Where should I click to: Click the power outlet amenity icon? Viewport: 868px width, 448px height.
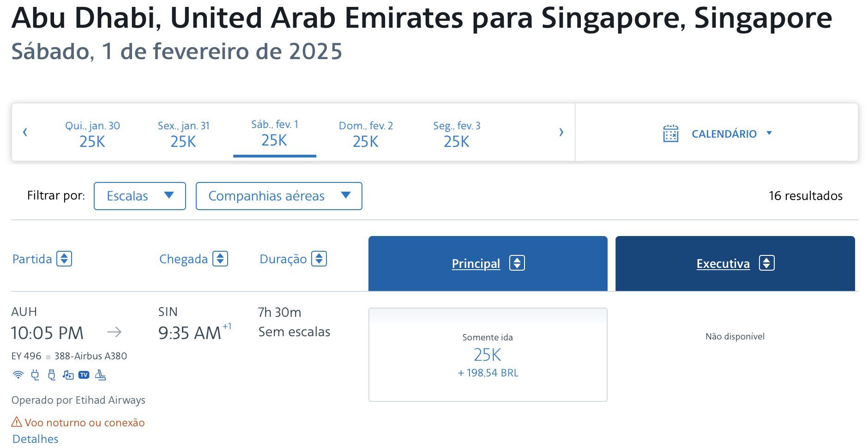click(35, 375)
